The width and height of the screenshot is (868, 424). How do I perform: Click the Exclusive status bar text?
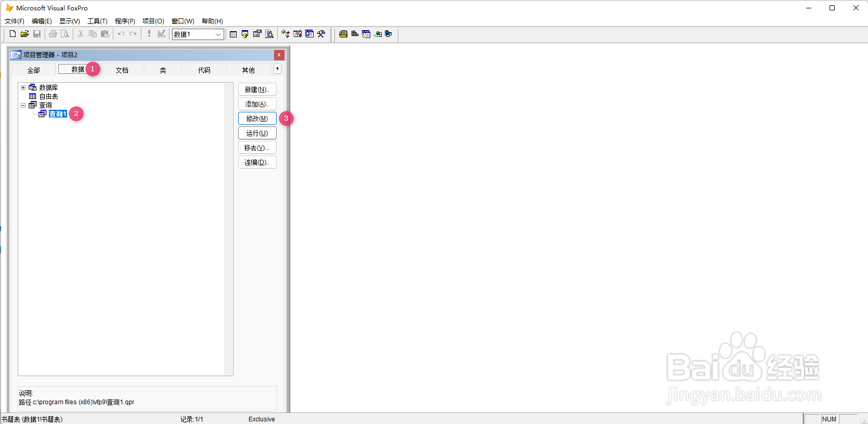(262, 419)
